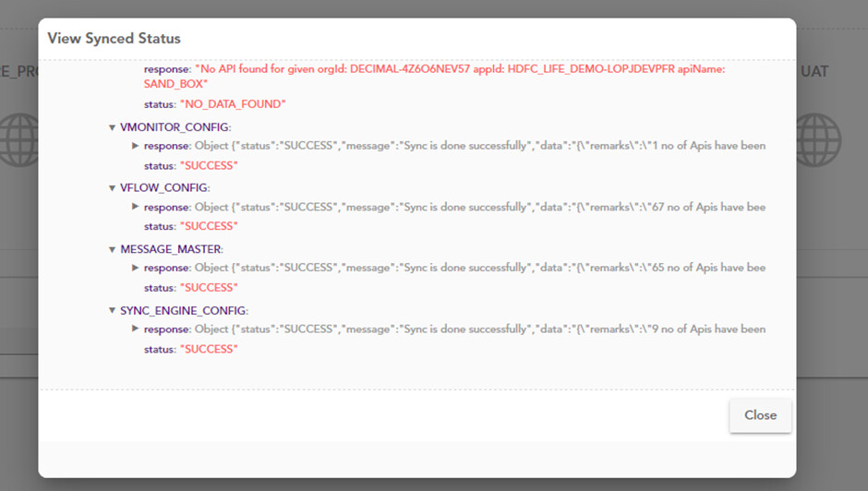Image resolution: width=868 pixels, height=491 pixels.
Task: Expand response arrow under MESSAGE_MASTER
Action: coord(136,268)
